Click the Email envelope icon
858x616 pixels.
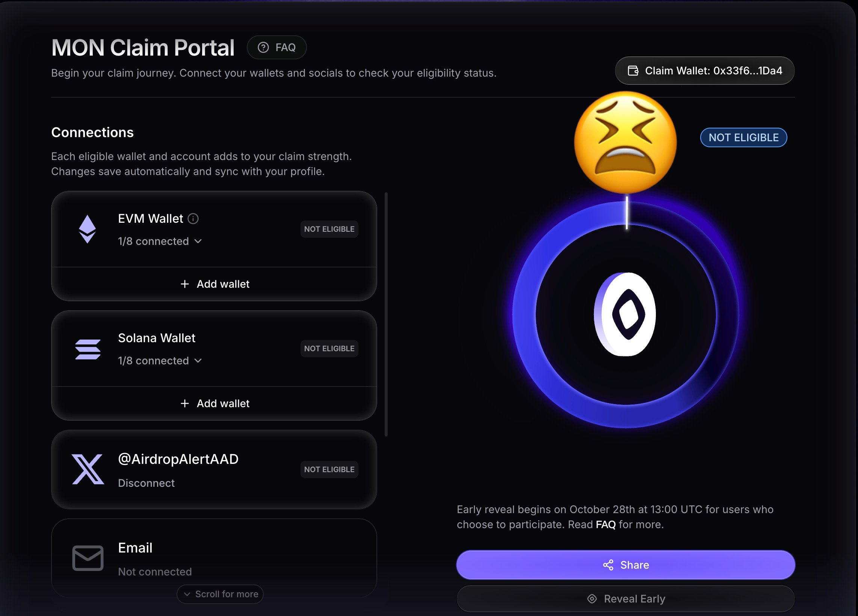(x=88, y=558)
